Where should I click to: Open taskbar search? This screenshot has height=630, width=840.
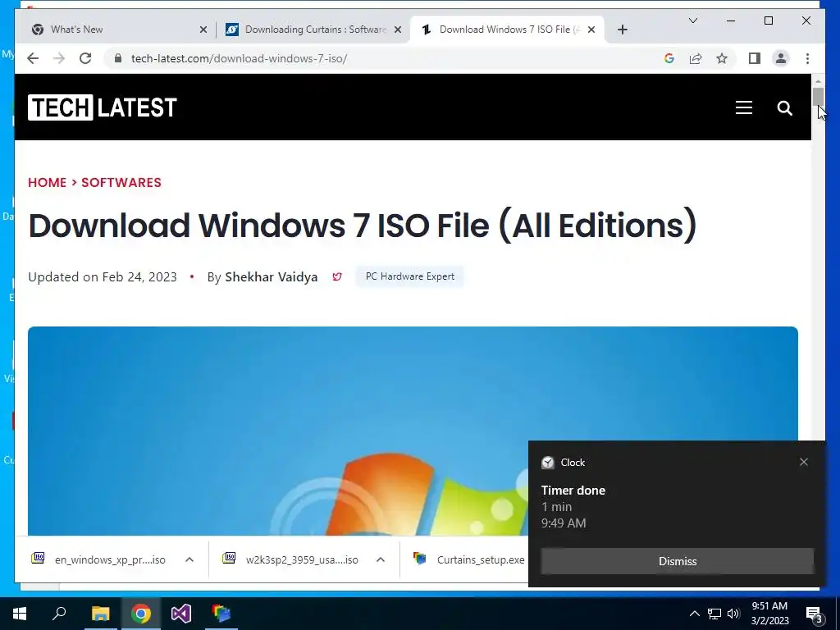[x=59, y=614]
